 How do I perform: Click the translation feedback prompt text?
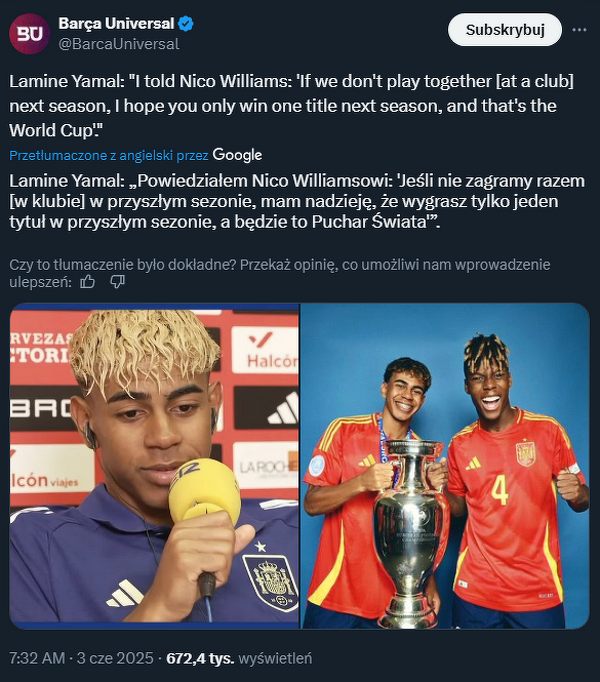(x=280, y=273)
